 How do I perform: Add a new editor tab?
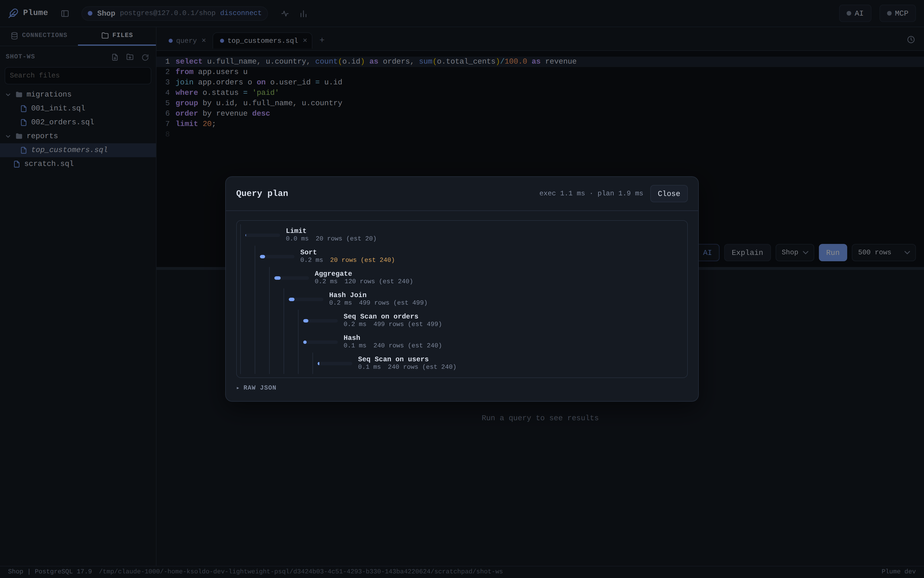(322, 40)
